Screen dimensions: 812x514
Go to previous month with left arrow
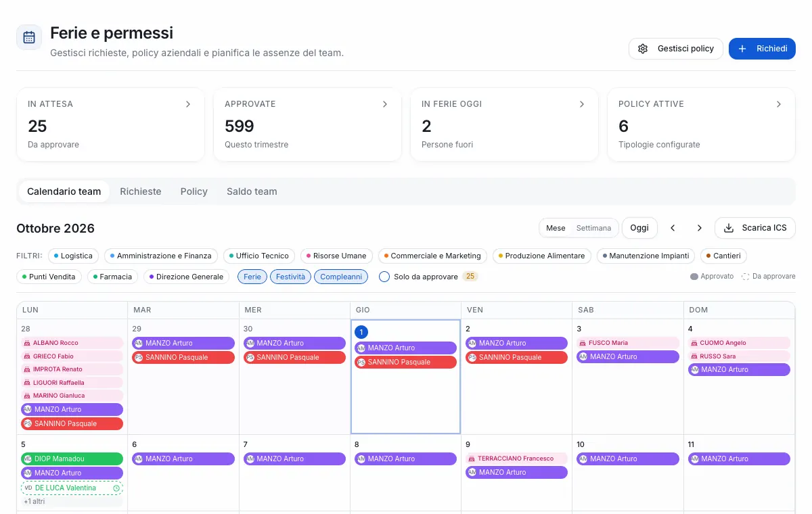[x=673, y=228]
